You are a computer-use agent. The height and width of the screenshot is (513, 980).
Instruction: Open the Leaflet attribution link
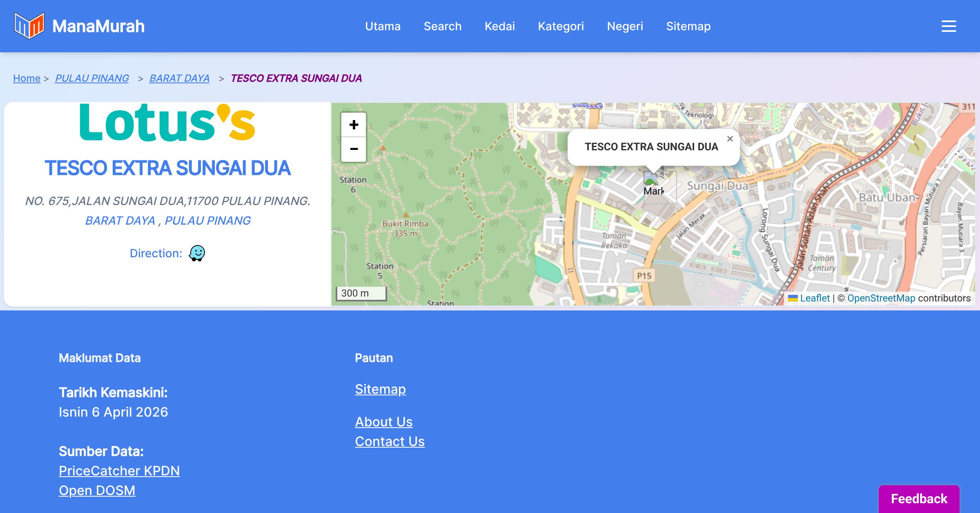pyautogui.click(x=814, y=298)
